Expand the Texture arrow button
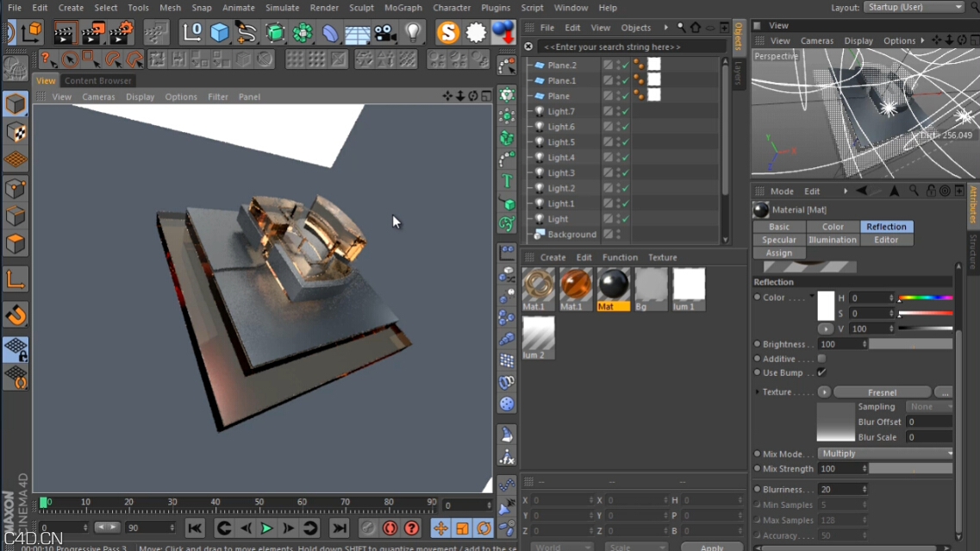 coord(825,392)
